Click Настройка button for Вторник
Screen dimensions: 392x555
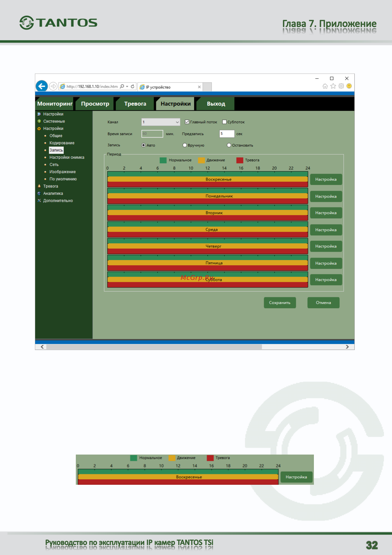[326, 213]
